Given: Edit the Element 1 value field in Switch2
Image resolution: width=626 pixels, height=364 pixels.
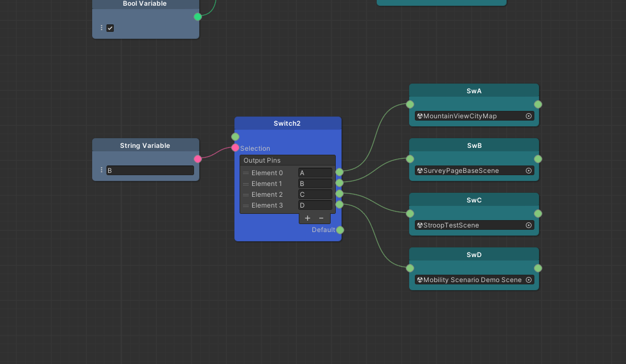Looking at the screenshot, I should (x=315, y=184).
